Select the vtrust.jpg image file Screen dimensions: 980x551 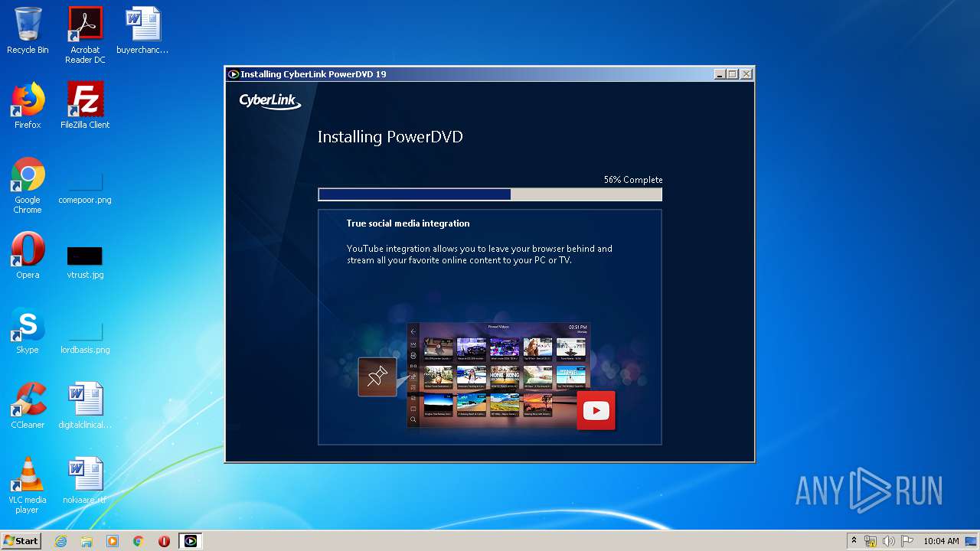85,262
